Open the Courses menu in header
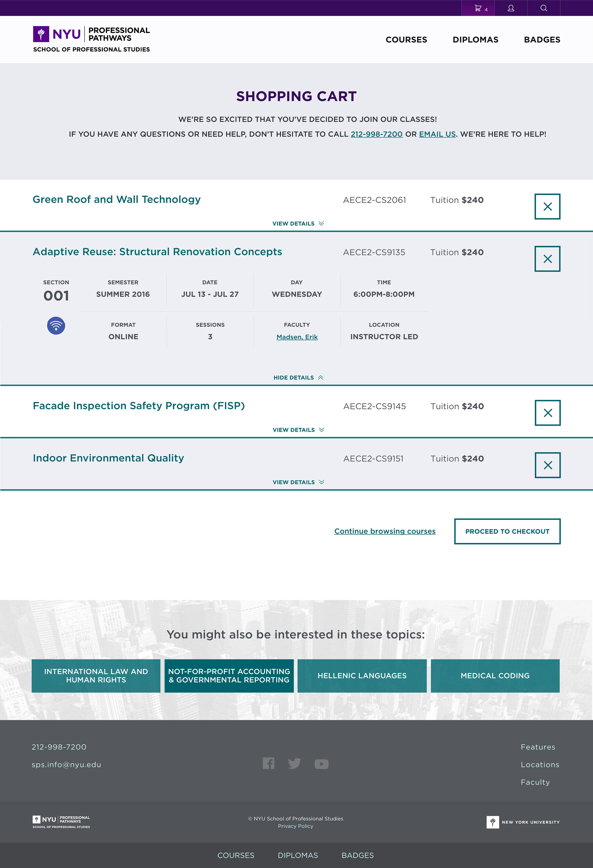Screen dimensions: 593x868 point(406,40)
